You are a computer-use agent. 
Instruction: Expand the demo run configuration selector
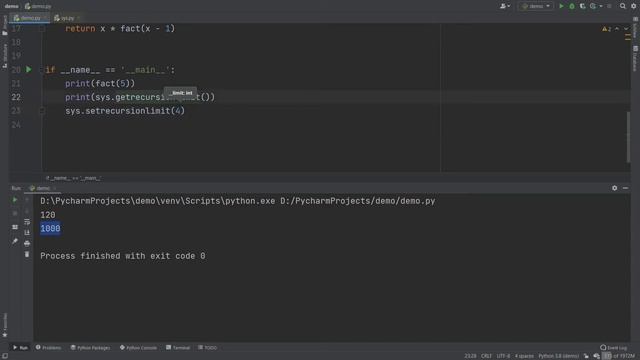click(536, 6)
